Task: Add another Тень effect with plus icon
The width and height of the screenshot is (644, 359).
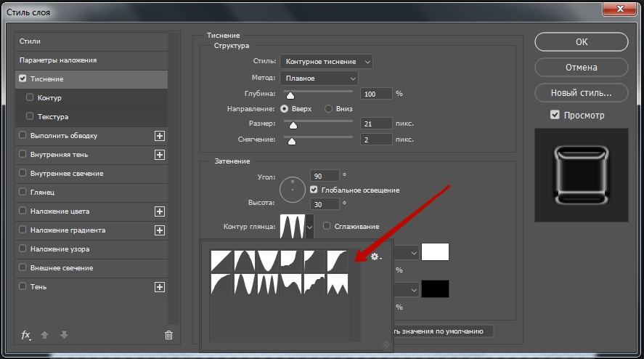Action: [159, 287]
